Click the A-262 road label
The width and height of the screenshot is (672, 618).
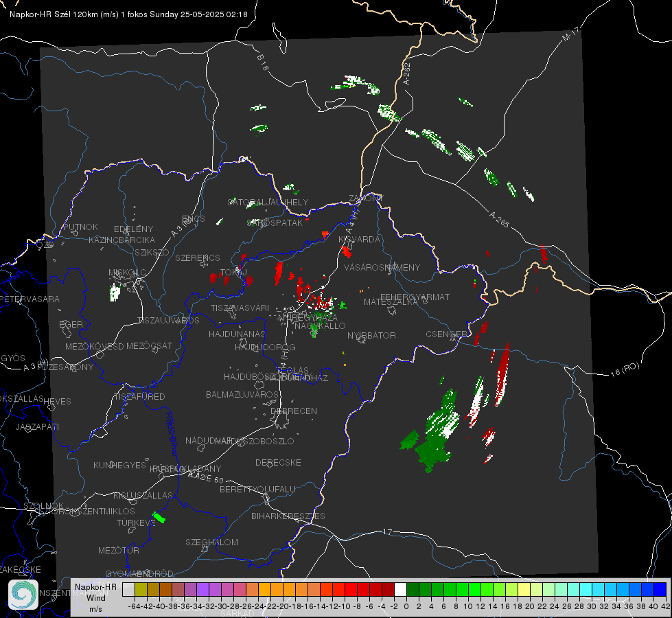[407, 73]
